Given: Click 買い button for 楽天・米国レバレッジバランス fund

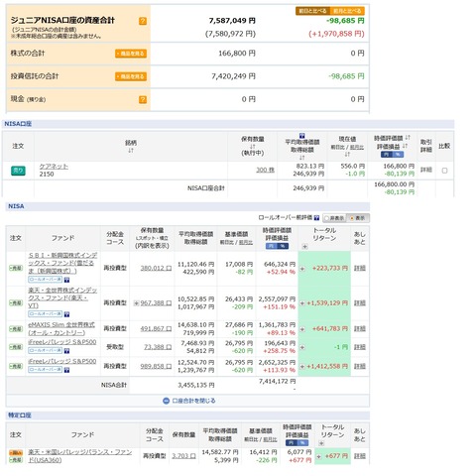Looking at the screenshot, I should tap(16, 453).
